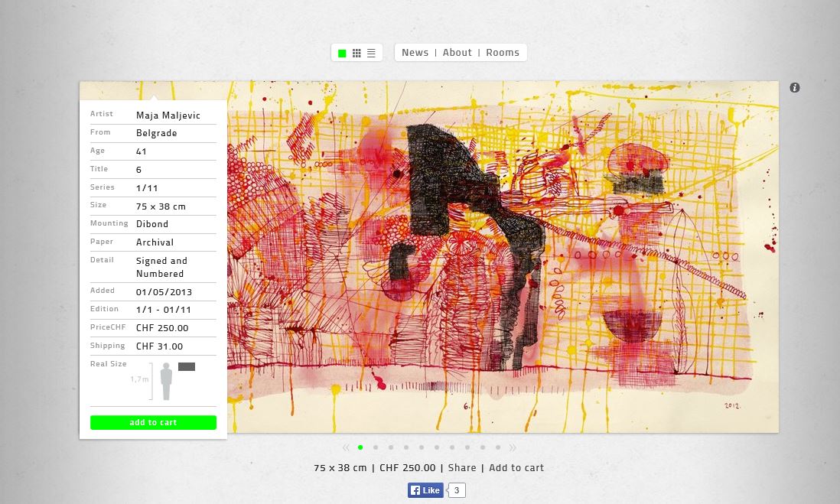Click the Facebook like count bubble

click(457, 490)
